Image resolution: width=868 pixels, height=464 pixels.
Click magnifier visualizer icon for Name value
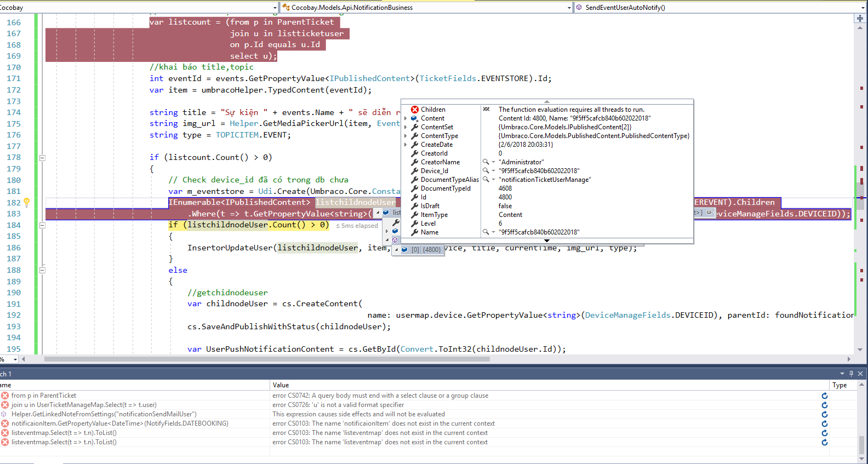coord(486,232)
